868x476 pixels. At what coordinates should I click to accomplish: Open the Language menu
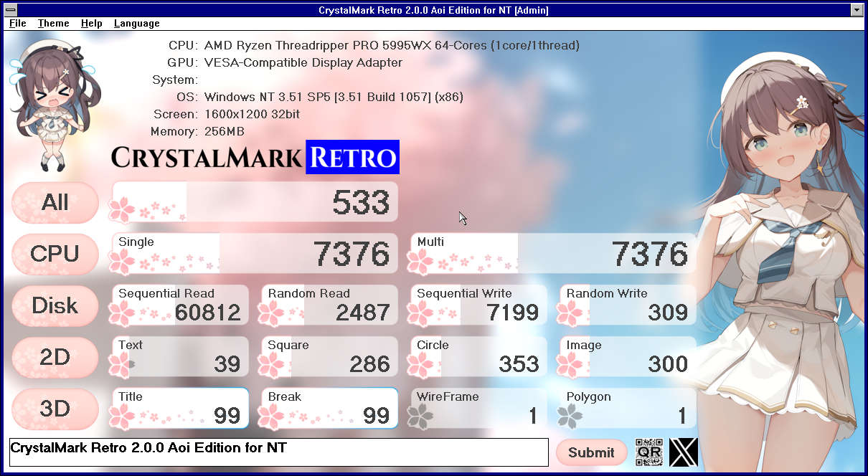click(x=136, y=23)
